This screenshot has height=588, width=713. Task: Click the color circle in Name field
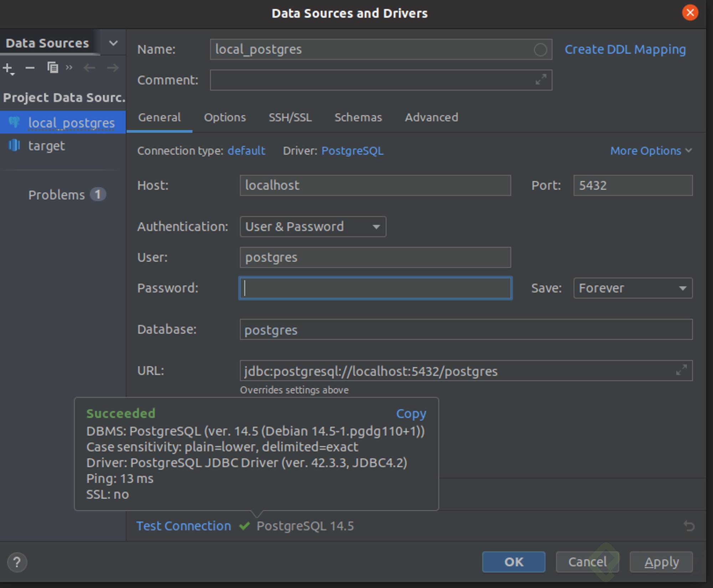click(x=540, y=50)
